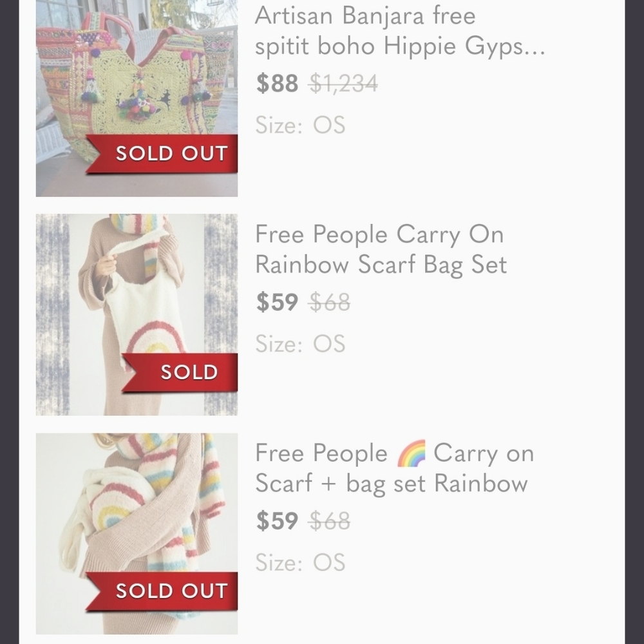Open the Carry on Scarf + bag set title
Viewport: 644px width, 644px height.
click(394, 468)
